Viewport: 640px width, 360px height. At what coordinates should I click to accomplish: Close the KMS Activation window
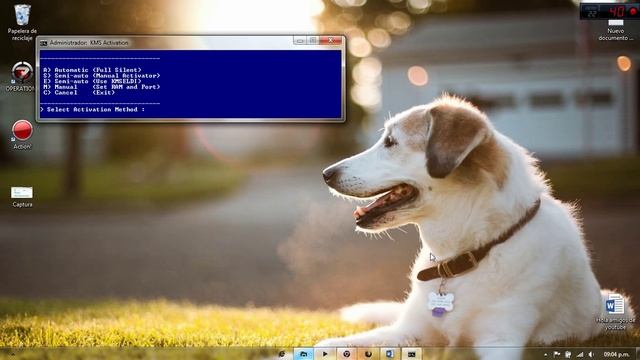pyautogui.click(x=331, y=40)
